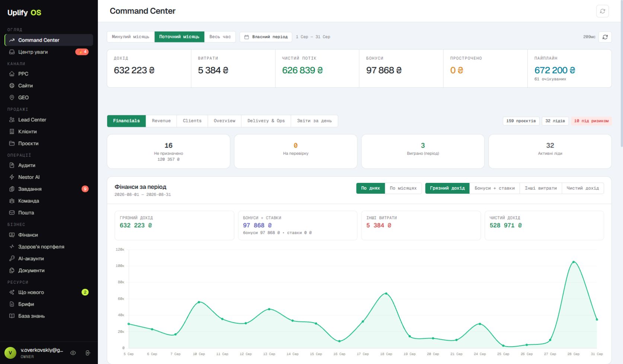Click the Проєкти folder icon
Screen dimensions: 623x364
click(x=12, y=144)
